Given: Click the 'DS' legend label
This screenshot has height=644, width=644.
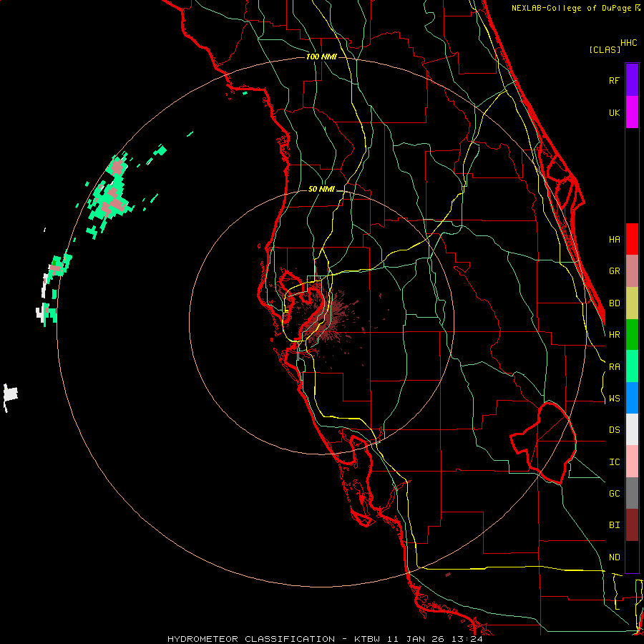Looking at the screenshot, I should coord(614,430).
